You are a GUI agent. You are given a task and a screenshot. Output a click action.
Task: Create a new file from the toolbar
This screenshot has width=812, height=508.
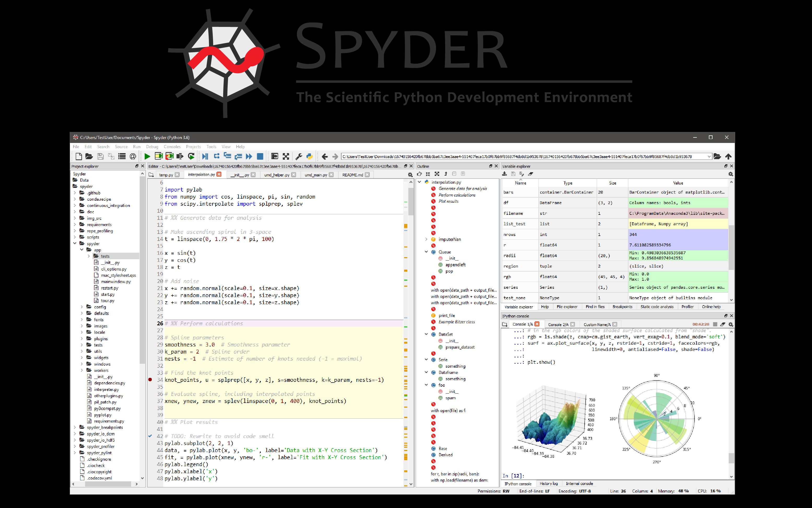(79, 156)
